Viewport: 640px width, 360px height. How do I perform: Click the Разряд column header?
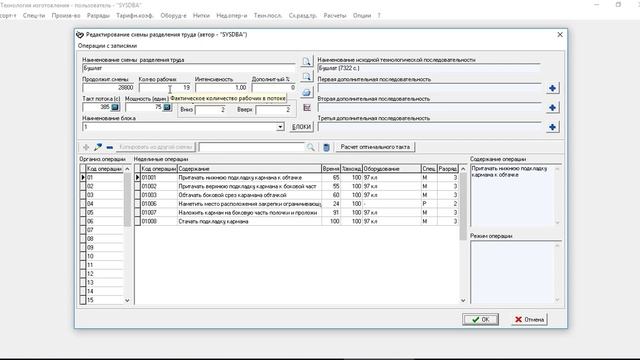click(x=448, y=169)
